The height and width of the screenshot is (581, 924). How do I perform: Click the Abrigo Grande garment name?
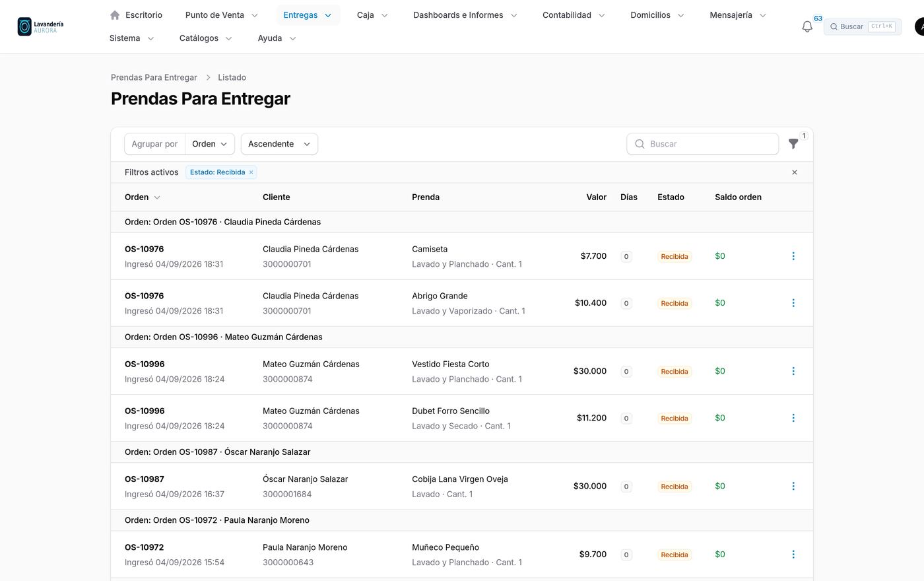[x=440, y=296]
